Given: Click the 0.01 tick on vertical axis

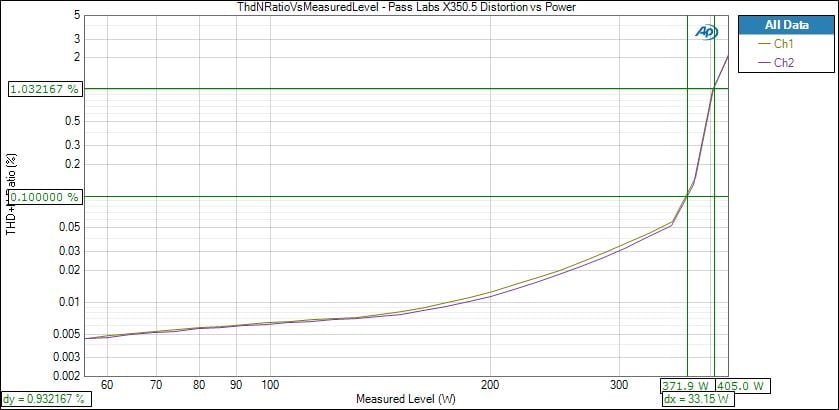Looking at the screenshot, I should [x=67, y=302].
